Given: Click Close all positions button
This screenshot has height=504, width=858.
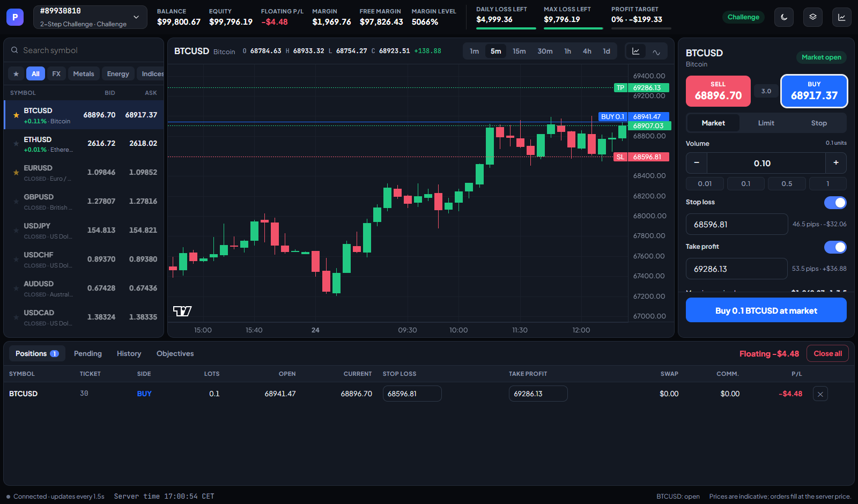Looking at the screenshot, I should coord(827,354).
